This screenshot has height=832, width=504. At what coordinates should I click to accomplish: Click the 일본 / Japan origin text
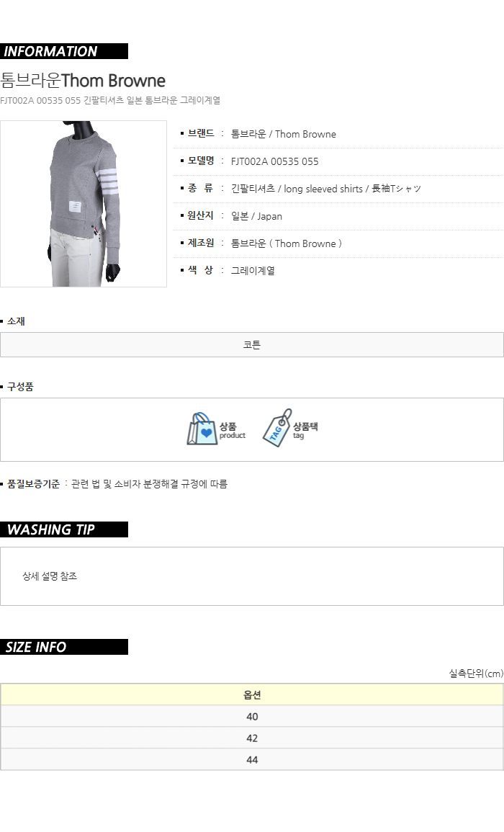(256, 216)
